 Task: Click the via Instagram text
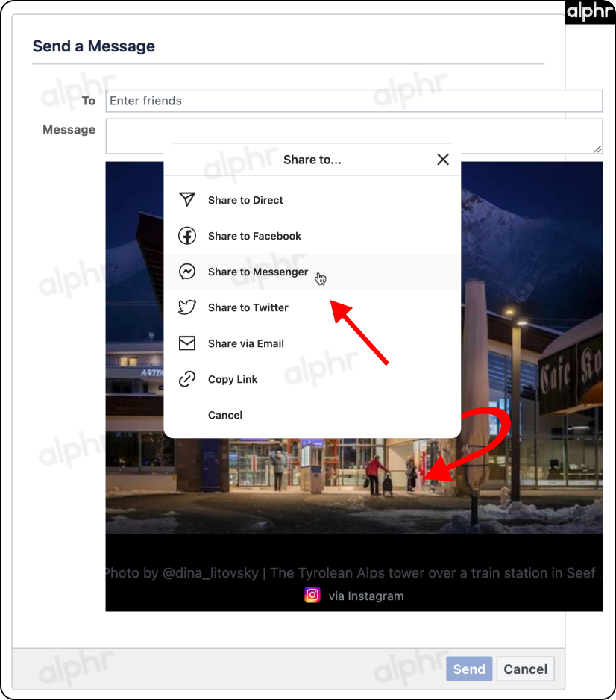[x=366, y=596]
